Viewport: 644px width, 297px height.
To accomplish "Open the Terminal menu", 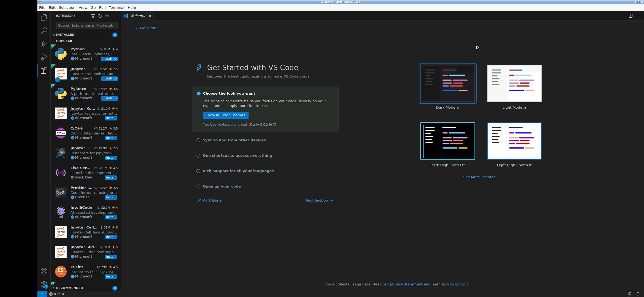I will (116, 7).
